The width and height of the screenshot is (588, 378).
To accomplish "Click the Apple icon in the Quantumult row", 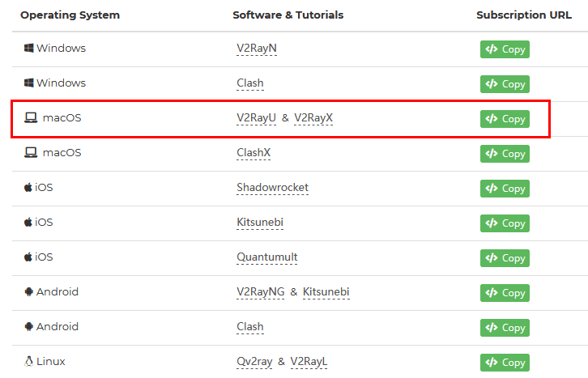I will (x=28, y=257).
